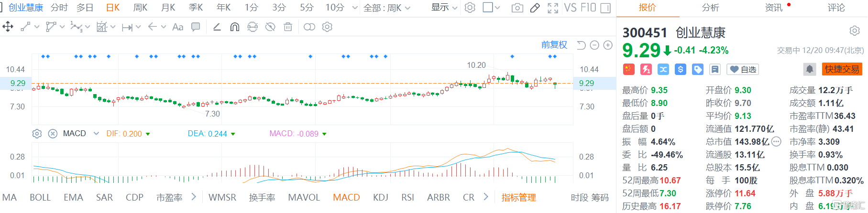The width and height of the screenshot is (868, 213).
Task: Change the 前复权 adjustment mode
Action: (x=554, y=45)
